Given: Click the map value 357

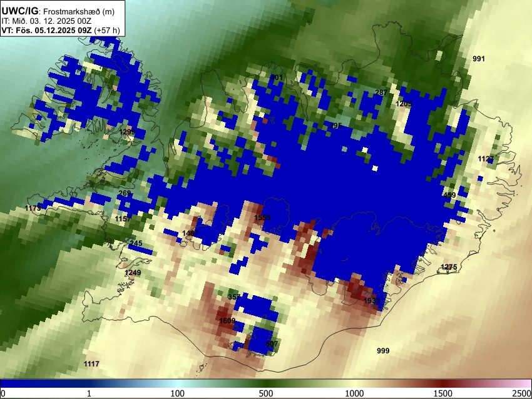Looking at the screenshot, I should tap(234, 296).
